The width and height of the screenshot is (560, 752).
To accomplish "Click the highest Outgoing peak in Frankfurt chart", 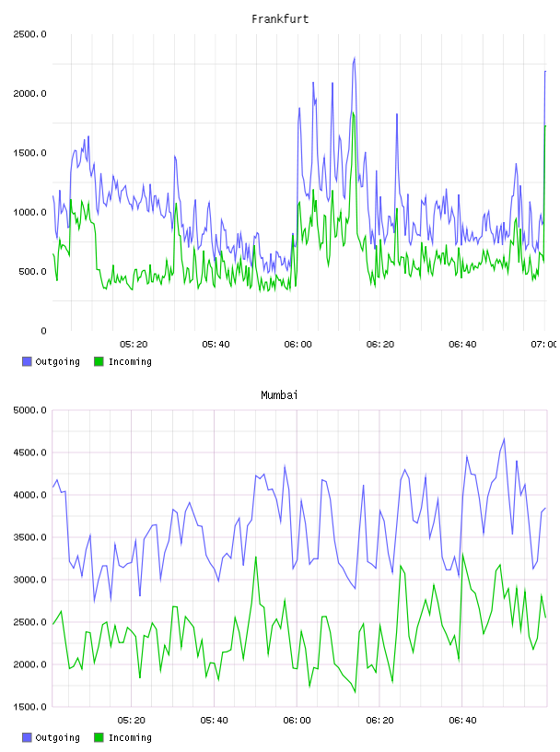I will tap(355, 58).
